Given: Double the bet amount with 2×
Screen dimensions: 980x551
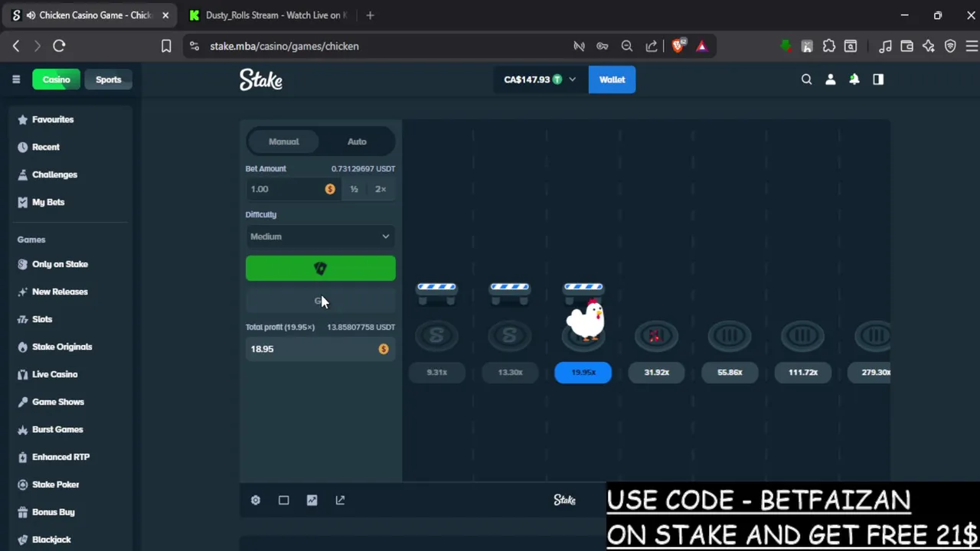Looking at the screenshot, I should pyautogui.click(x=381, y=189).
